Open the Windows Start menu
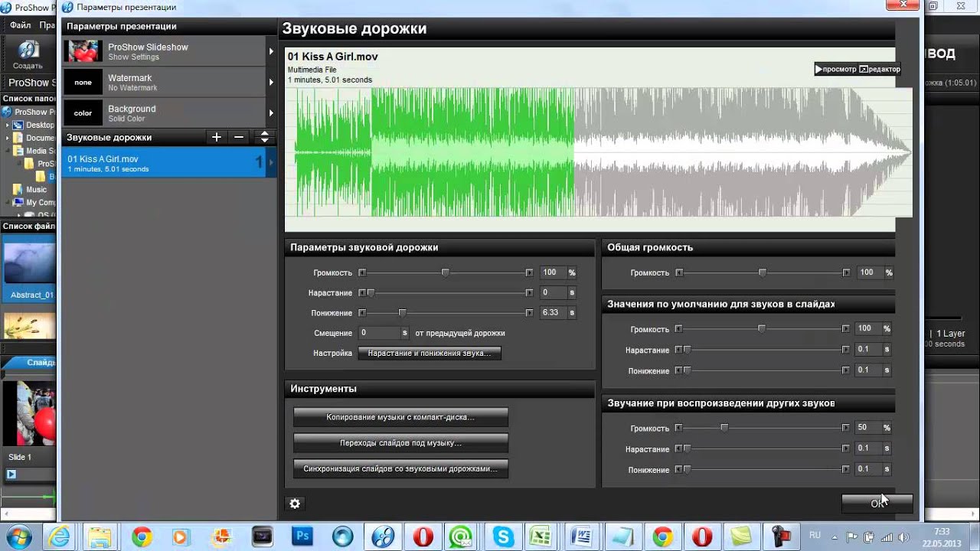This screenshot has width=980, height=551. click(x=19, y=536)
